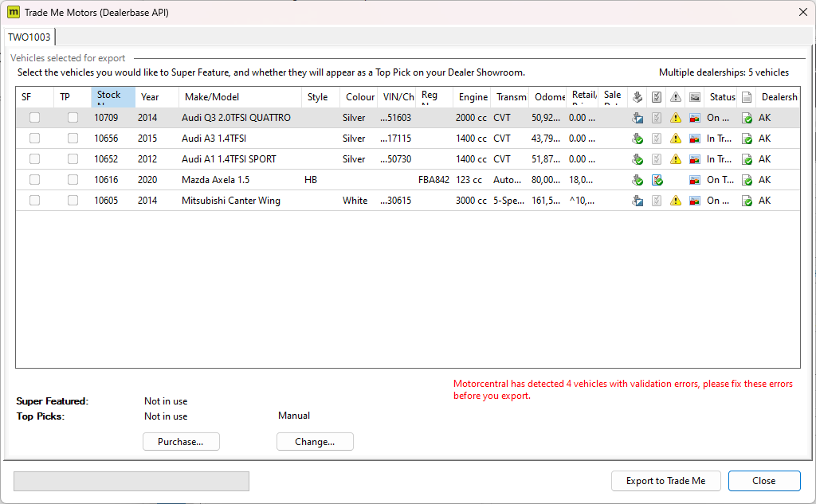
Task: Sort by the Status column header
Action: tap(720, 97)
